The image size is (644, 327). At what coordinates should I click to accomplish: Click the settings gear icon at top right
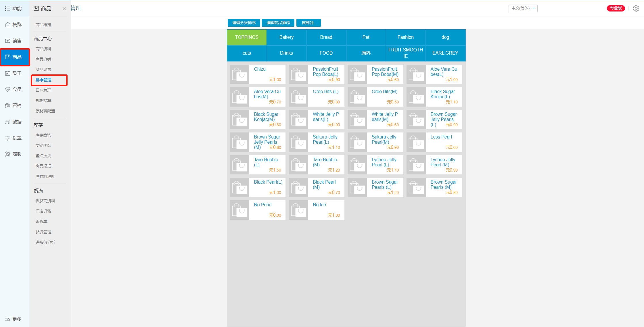(x=636, y=8)
